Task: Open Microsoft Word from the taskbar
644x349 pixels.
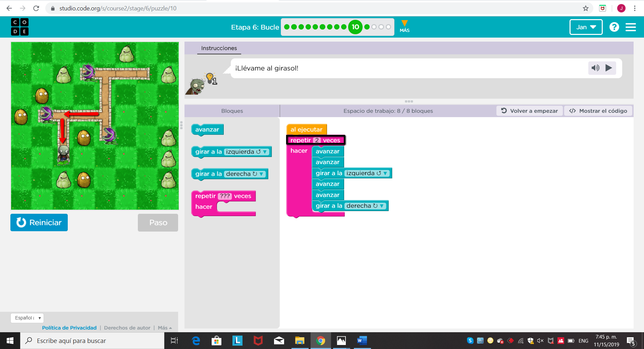Action: [362, 341]
